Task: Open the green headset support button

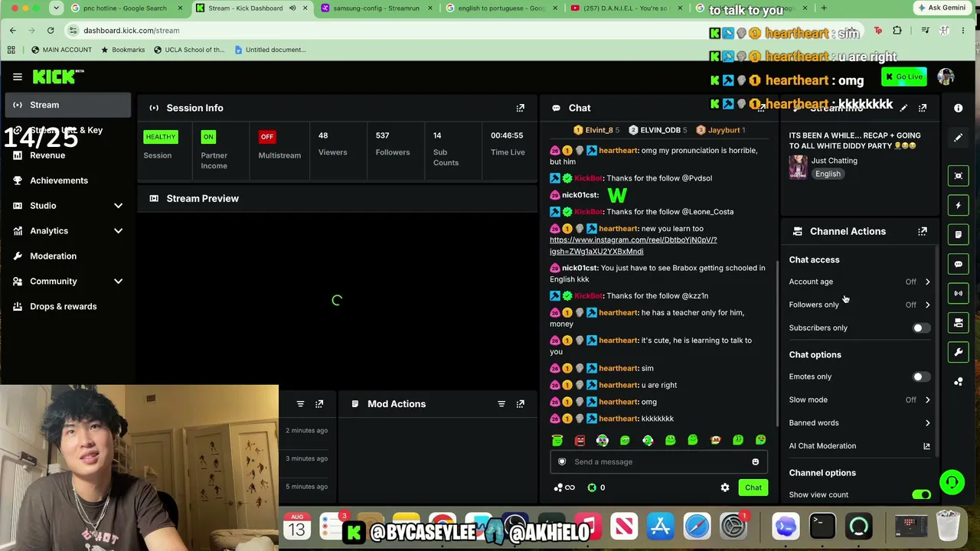Action: point(952,482)
